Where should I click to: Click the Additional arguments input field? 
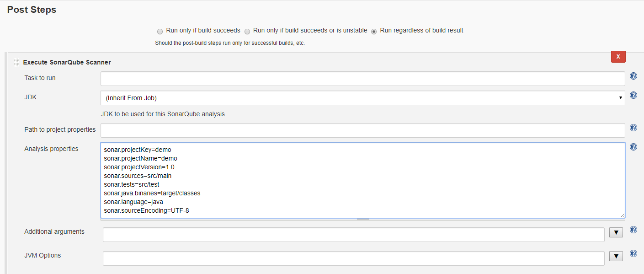coord(354,235)
